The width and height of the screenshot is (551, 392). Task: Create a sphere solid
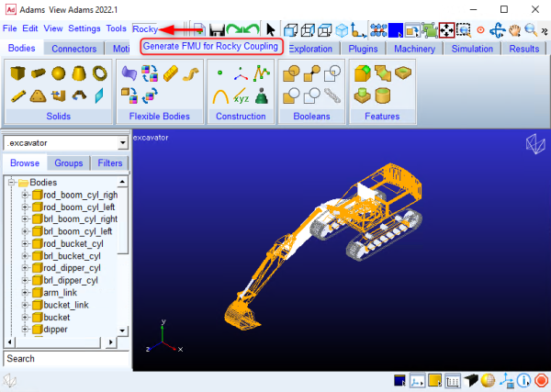[x=59, y=73]
